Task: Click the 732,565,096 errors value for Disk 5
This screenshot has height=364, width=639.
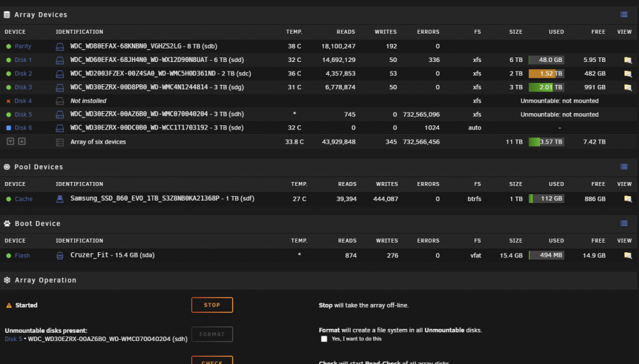Action: (421, 115)
